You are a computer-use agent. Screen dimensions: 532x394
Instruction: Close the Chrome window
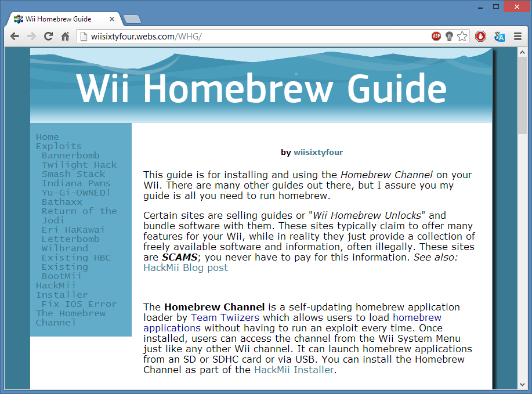click(x=517, y=7)
